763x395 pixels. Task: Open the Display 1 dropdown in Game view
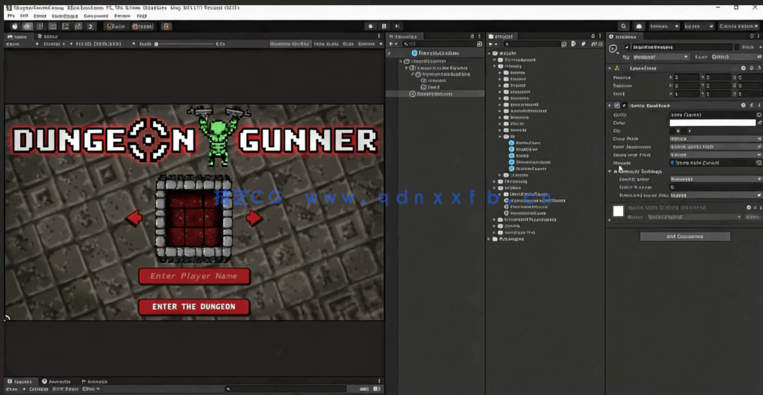click(x=54, y=44)
